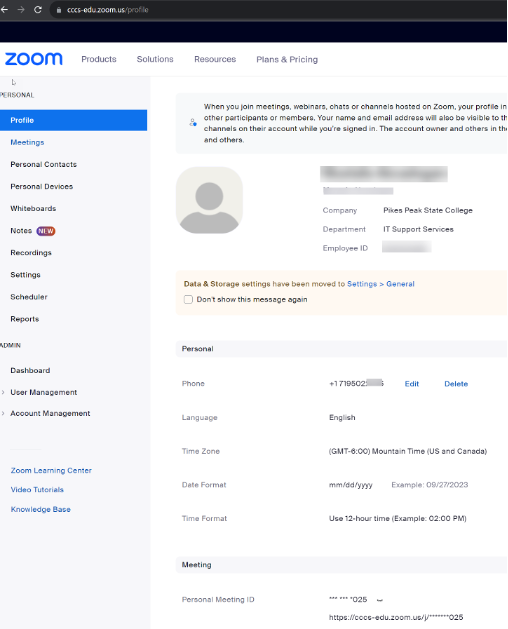The width and height of the screenshot is (508, 629).
Task: Open the Solutions menu
Action: pos(155,59)
